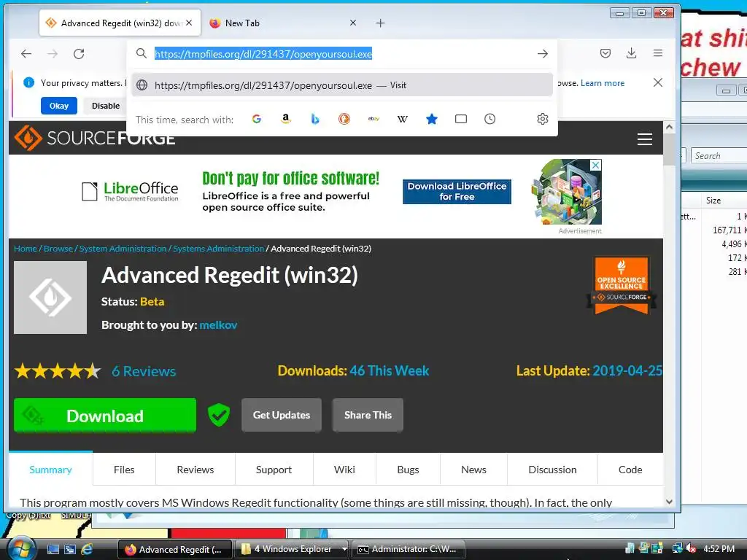Click Okay on the privacy notice
The image size is (747, 560).
(x=59, y=106)
